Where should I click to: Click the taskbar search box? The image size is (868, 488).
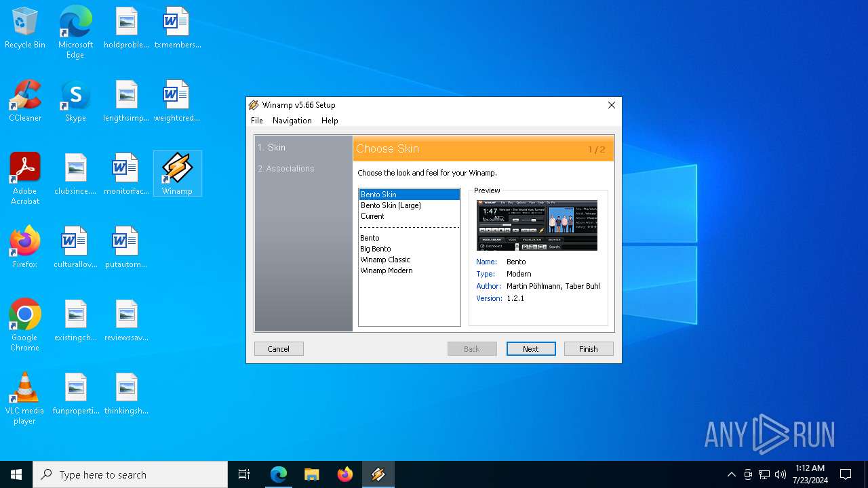[130, 474]
